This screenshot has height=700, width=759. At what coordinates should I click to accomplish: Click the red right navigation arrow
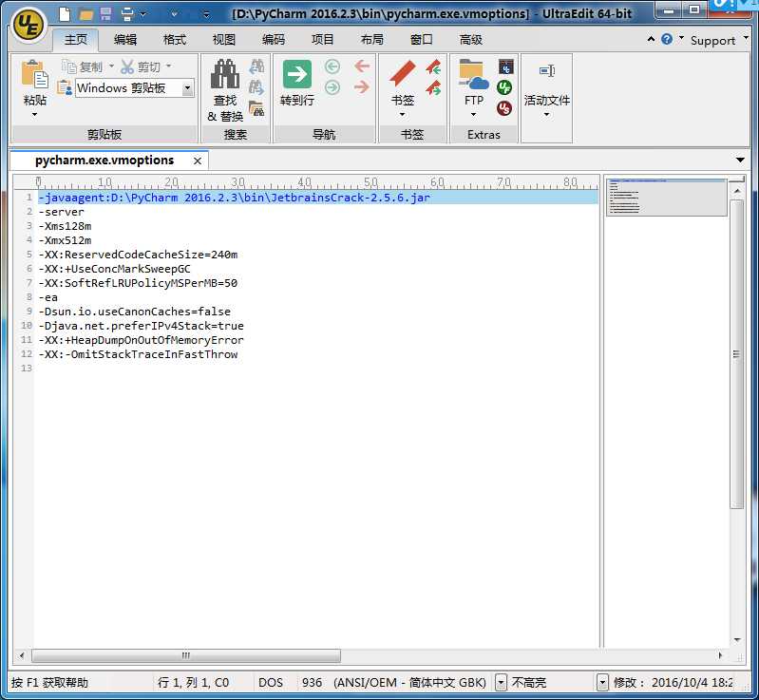coord(362,87)
